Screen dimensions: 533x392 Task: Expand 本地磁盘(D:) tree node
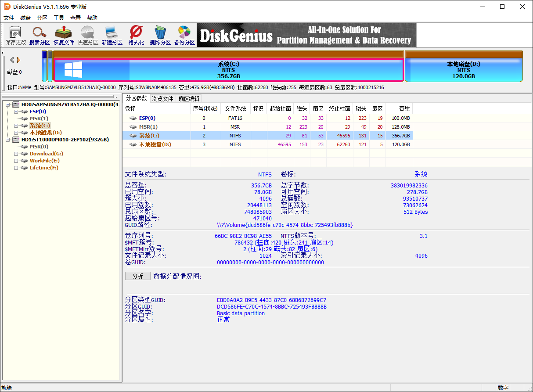pos(16,133)
